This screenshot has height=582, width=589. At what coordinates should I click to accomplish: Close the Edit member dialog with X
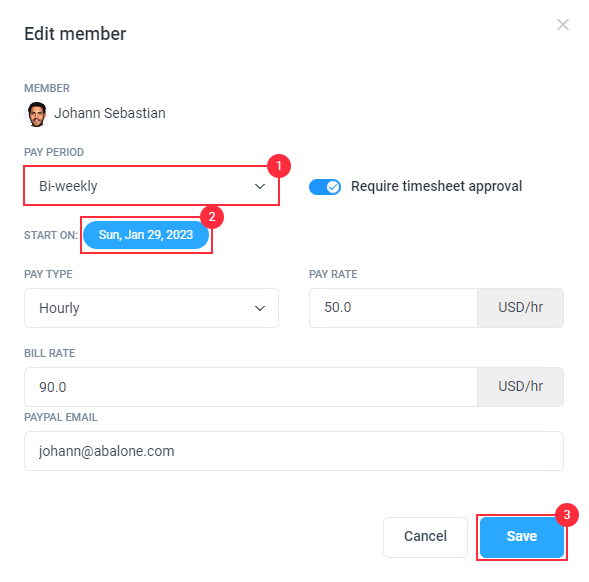pyautogui.click(x=563, y=25)
